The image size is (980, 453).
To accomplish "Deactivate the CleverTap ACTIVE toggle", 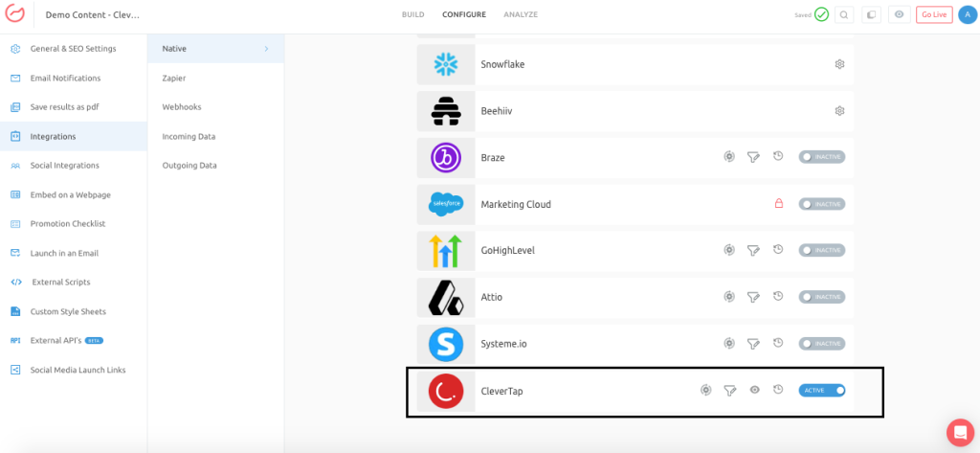I will (x=822, y=391).
